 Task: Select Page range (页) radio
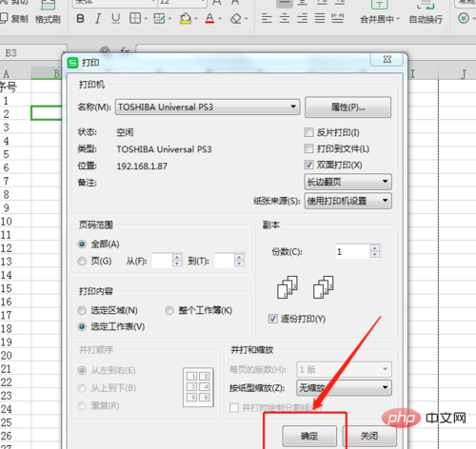[82, 261]
